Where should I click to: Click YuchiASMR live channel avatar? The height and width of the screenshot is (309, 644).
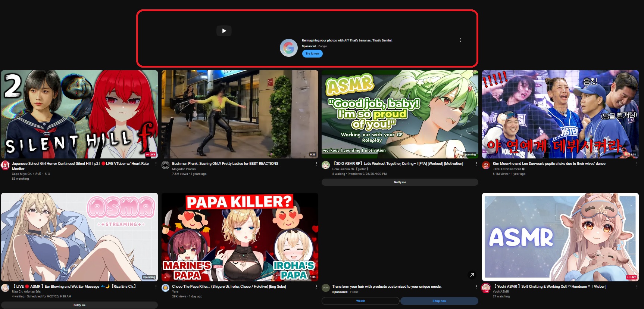click(486, 288)
